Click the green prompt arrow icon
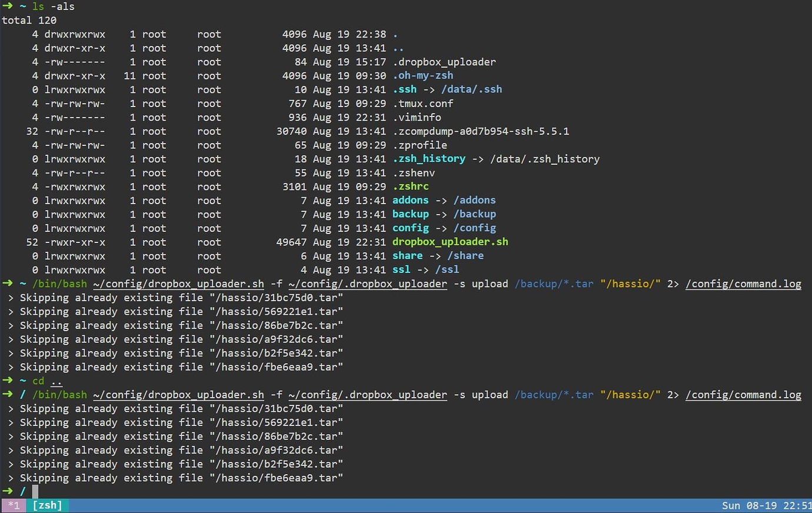The height and width of the screenshot is (513, 812). [x=8, y=6]
